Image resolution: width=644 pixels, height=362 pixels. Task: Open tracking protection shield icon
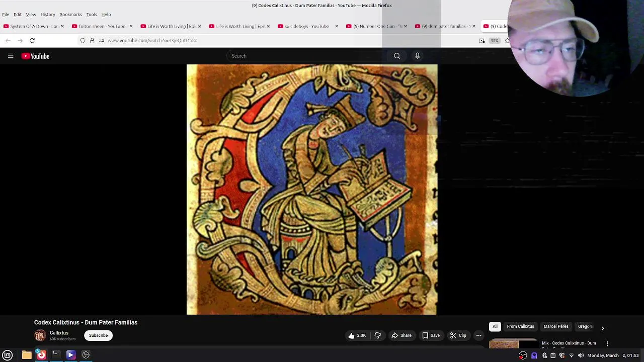click(83, 40)
